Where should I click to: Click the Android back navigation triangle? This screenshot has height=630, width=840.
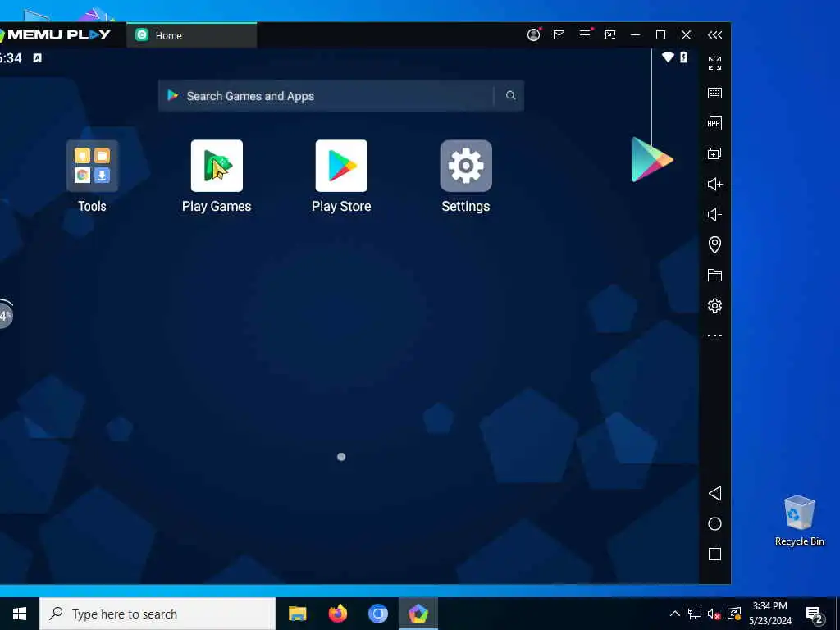pos(714,493)
